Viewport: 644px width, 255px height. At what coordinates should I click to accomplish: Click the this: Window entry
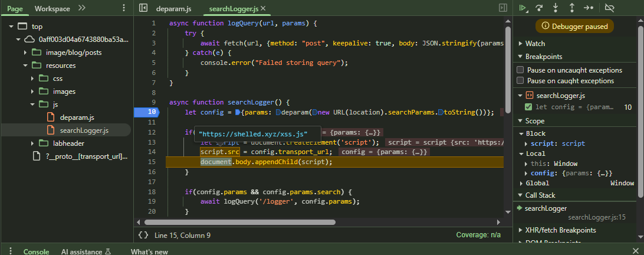554,164
